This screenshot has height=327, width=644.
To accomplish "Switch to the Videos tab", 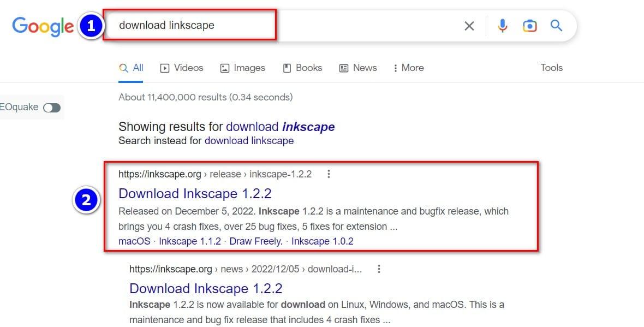I will click(182, 68).
